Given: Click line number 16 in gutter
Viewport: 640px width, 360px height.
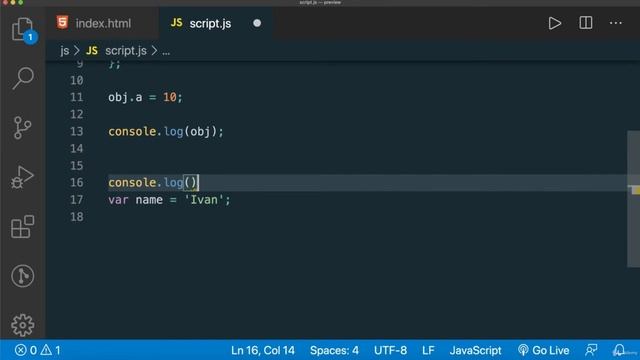Looking at the screenshot, I should [x=76, y=182].
